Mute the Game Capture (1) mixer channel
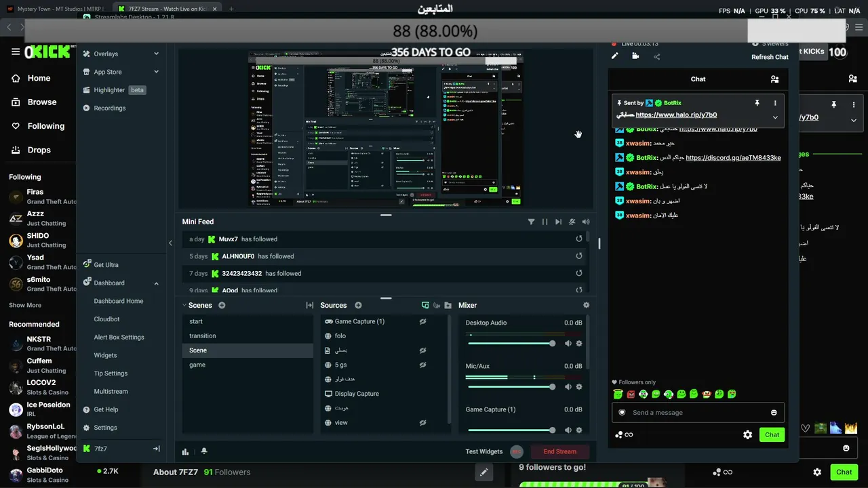Image resolution: width=868 pixels, height=488 pixels. 568,430
